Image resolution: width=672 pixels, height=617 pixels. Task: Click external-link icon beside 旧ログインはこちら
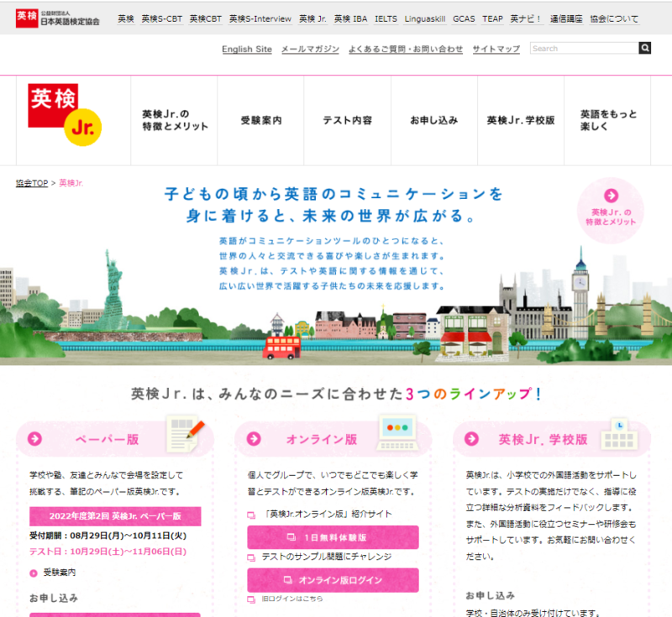point(251,599)
